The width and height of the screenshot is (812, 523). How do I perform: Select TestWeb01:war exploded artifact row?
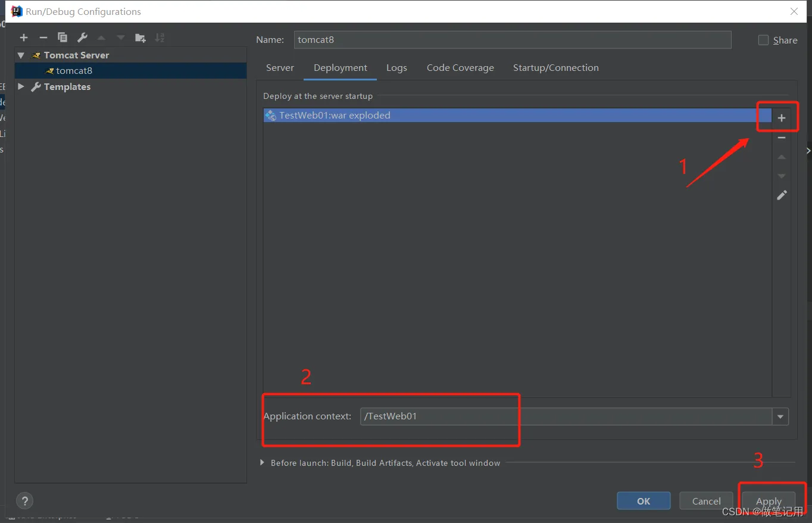(x=518, y=116)
